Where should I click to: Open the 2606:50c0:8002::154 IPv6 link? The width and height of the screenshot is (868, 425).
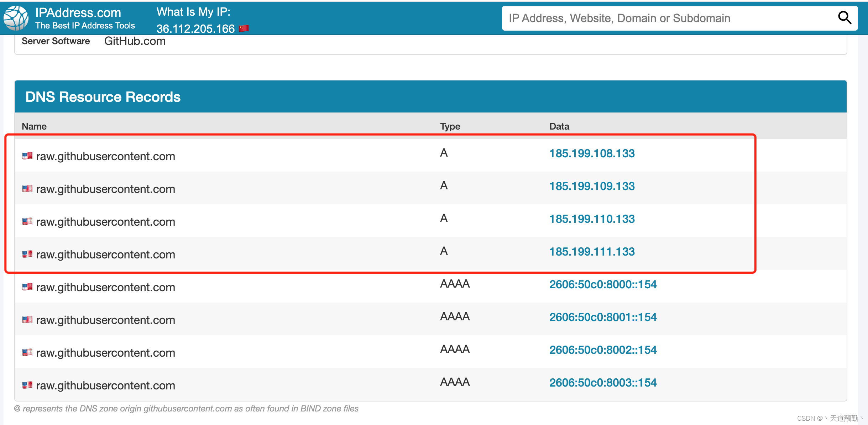coord(603,350)
